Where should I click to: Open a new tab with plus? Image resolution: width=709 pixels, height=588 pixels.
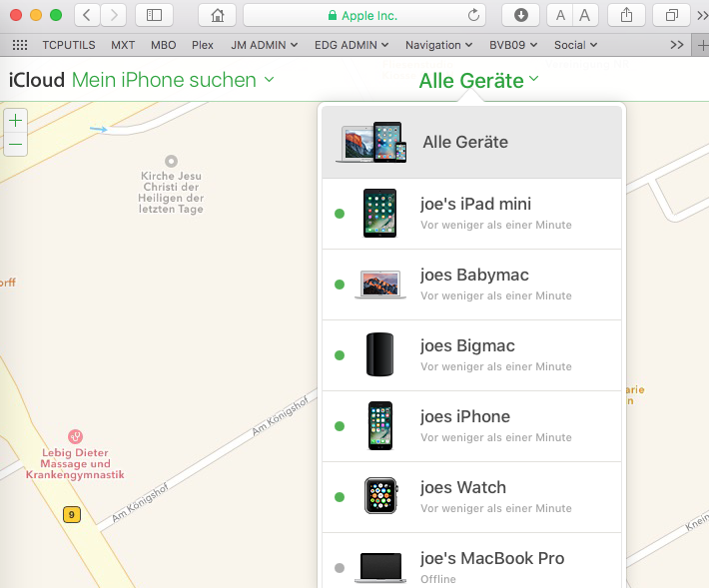702,45
